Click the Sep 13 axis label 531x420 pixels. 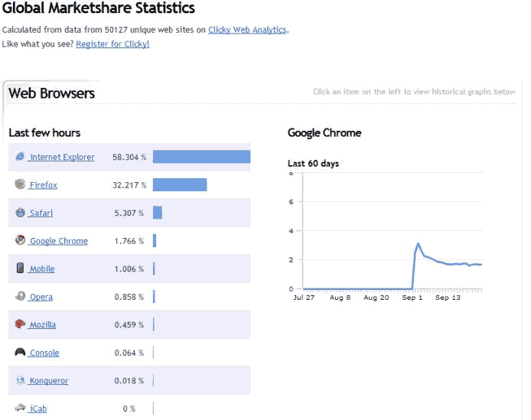click(448, 298)
